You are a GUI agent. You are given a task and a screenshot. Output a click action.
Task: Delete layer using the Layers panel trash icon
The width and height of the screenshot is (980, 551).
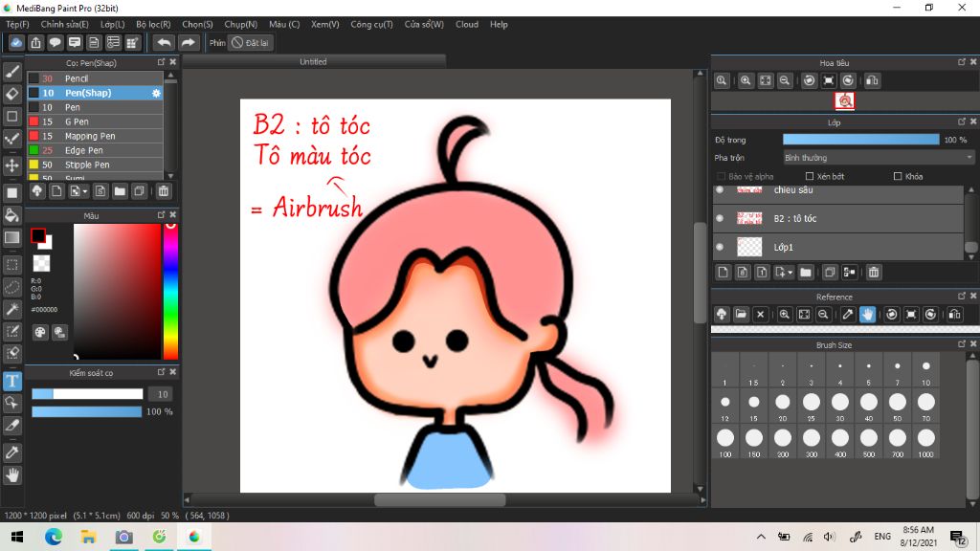tap(873, 273)
